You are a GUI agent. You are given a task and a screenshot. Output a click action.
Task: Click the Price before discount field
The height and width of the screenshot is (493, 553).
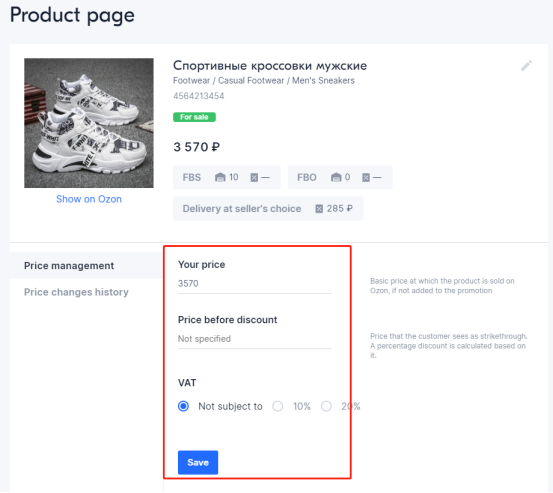pyautogui.click(x=255, y=339)
